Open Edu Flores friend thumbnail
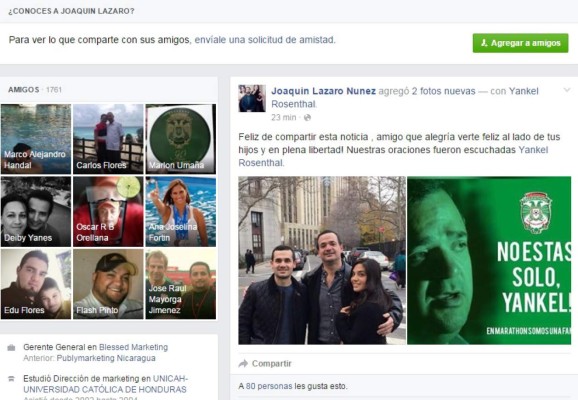This screenshot has height=400, width=578. [x=36, y=284]
